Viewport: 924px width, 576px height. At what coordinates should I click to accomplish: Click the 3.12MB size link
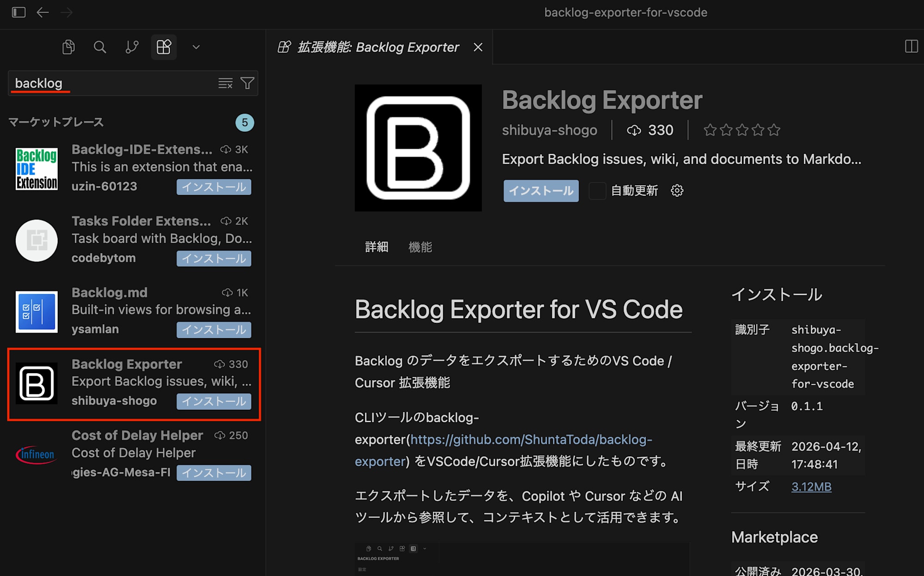click(x=811, y=486)
